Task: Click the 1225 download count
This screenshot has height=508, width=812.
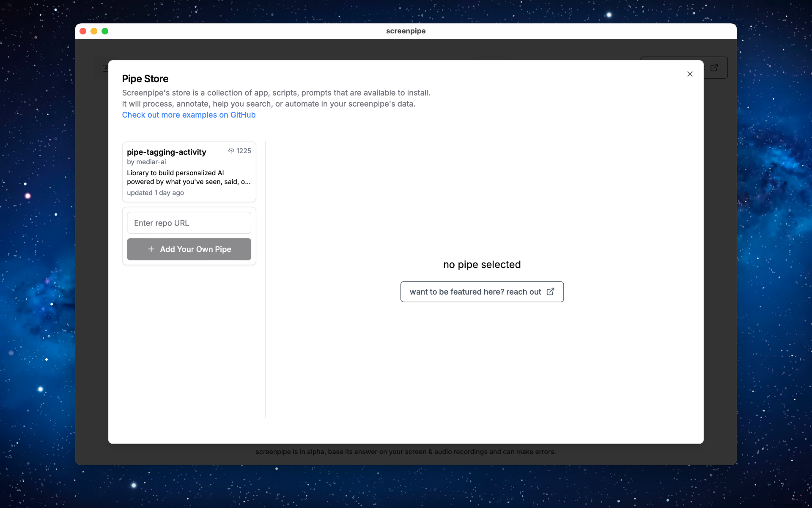Action: [244, 151]
